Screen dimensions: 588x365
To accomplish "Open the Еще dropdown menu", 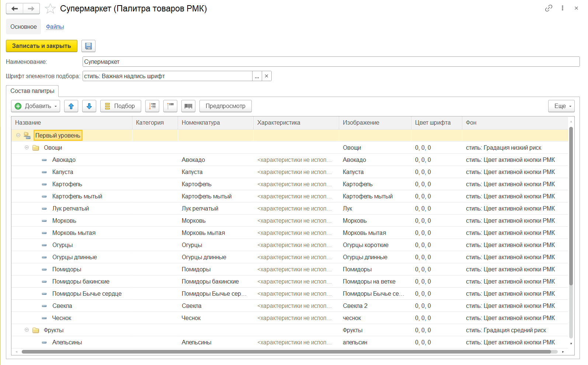I will [x=561, y=106].
